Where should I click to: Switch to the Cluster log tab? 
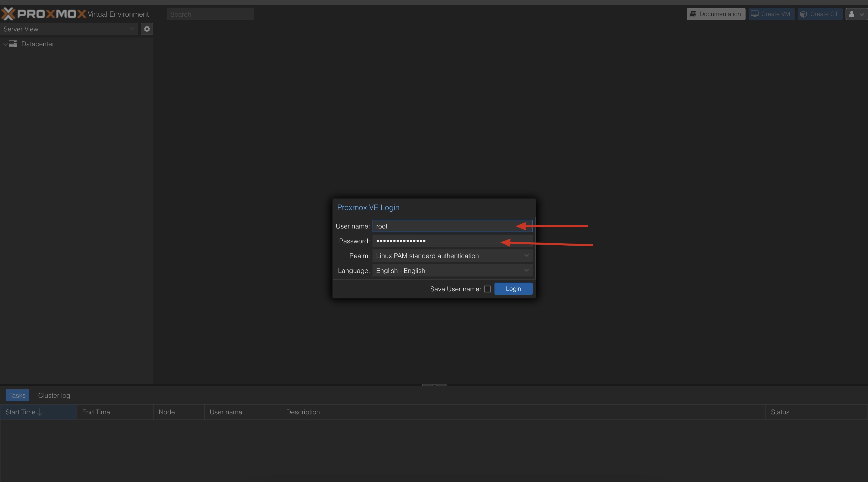(54, 395)
